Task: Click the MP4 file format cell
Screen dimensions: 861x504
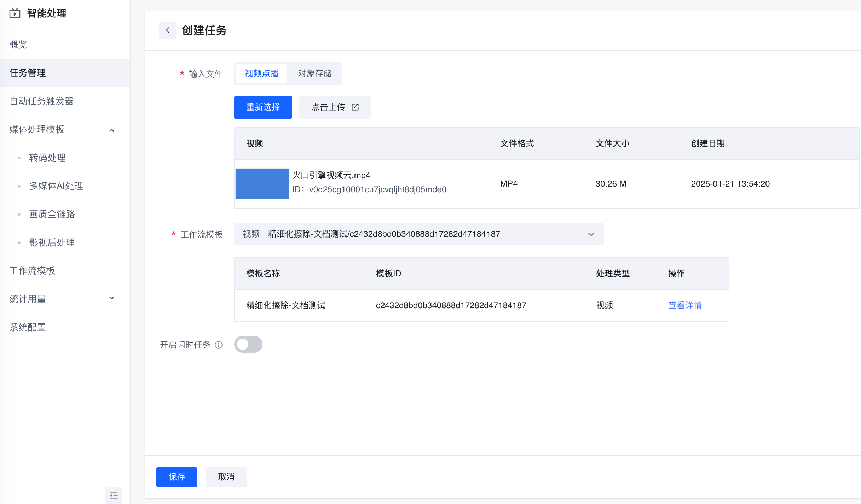Action: click(x=509, y=184)
